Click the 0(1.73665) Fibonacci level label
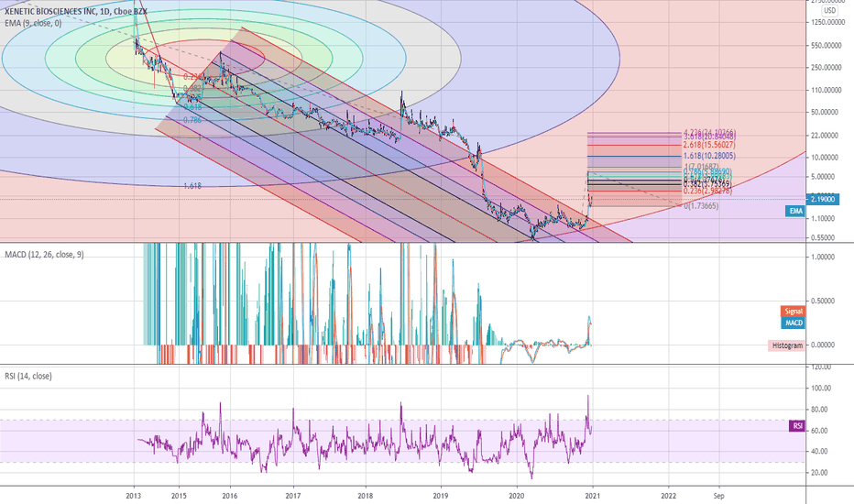 (702, 206)
